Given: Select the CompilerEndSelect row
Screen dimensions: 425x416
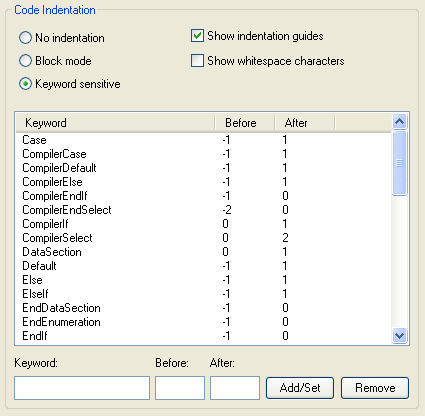Looking at the screenshot, I should (203, 210).
